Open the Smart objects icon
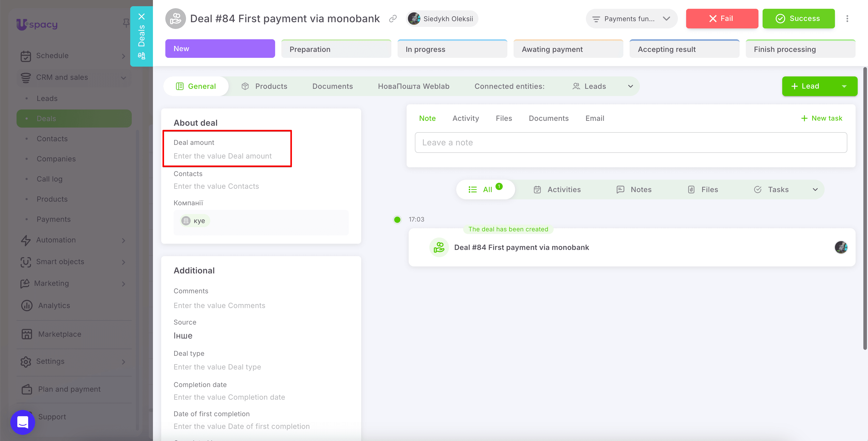 [x=26, y=262]
